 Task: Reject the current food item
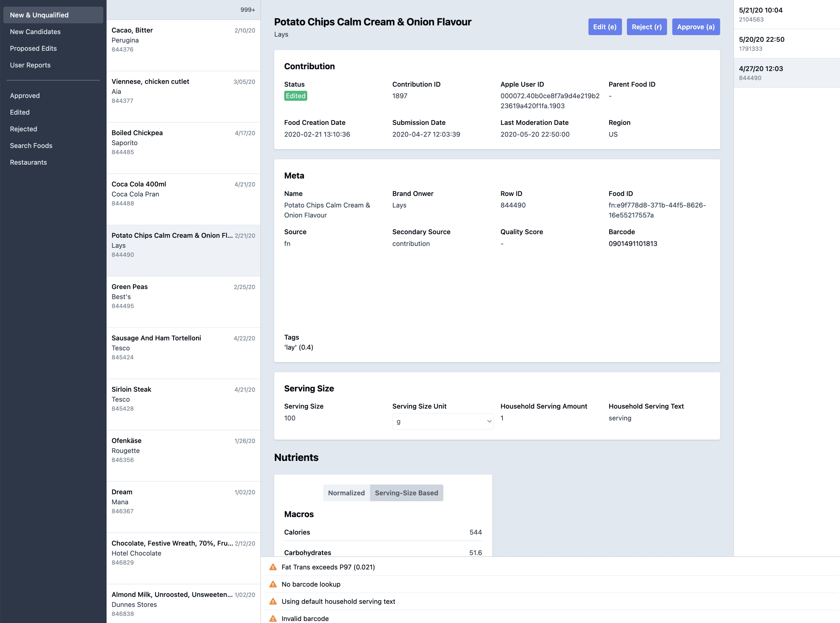pos(647,26)
